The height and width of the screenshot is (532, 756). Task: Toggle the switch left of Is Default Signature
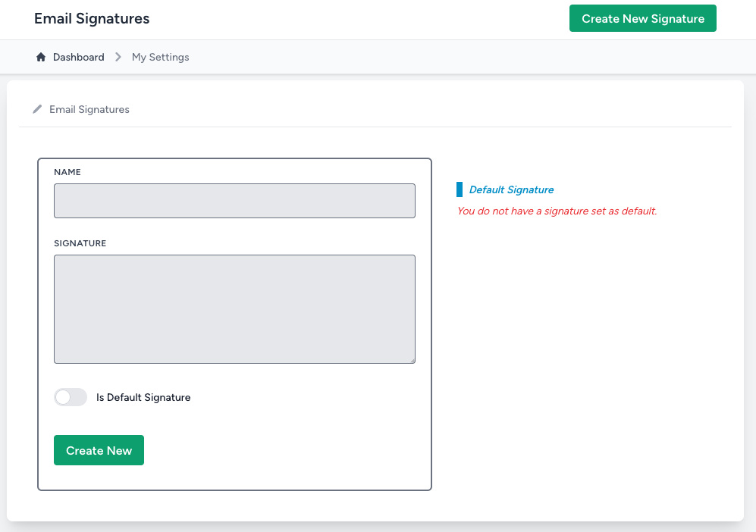[x=71, y=397]
